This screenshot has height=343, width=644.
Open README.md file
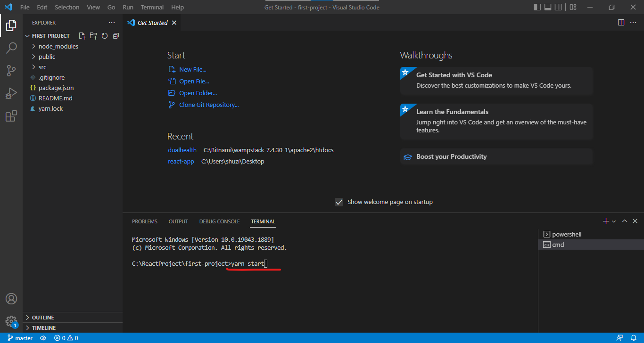(73, 98)
